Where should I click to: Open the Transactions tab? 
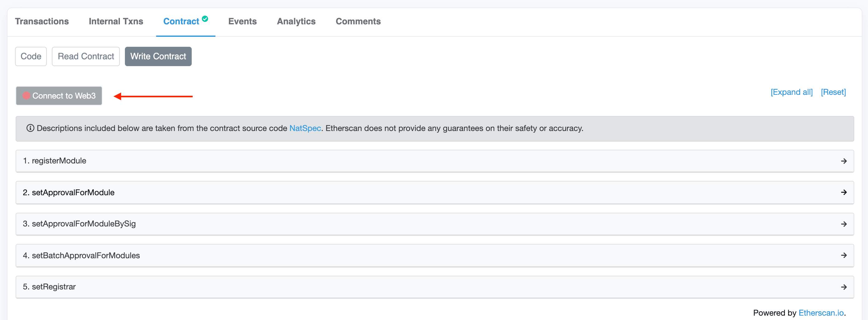click(42, 22)
